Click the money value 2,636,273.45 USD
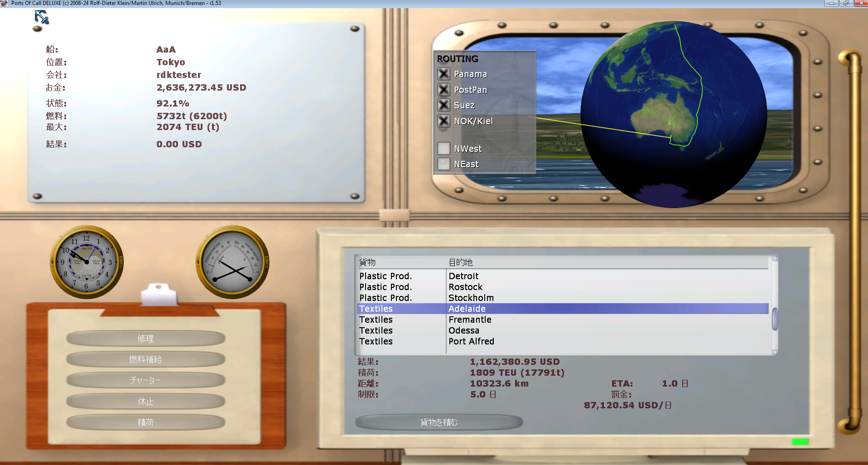This screenshot has width=868, height=465. [x=201, y=87]
